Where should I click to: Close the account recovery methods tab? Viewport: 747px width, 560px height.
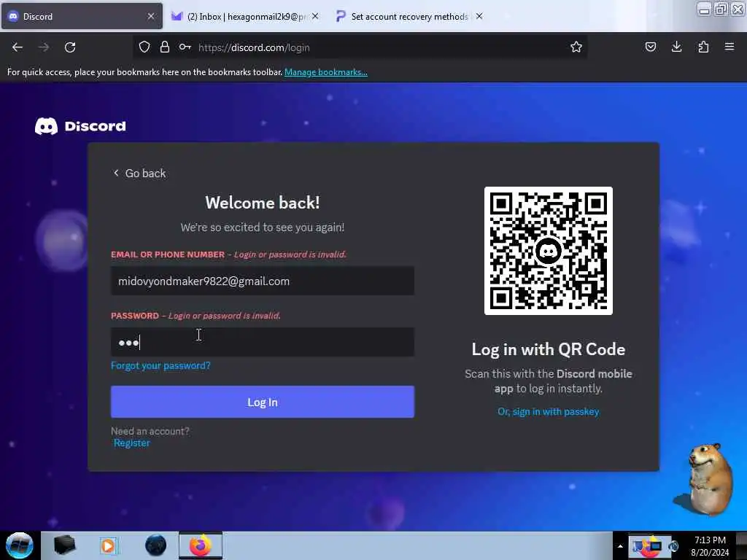tap(479, 16)
